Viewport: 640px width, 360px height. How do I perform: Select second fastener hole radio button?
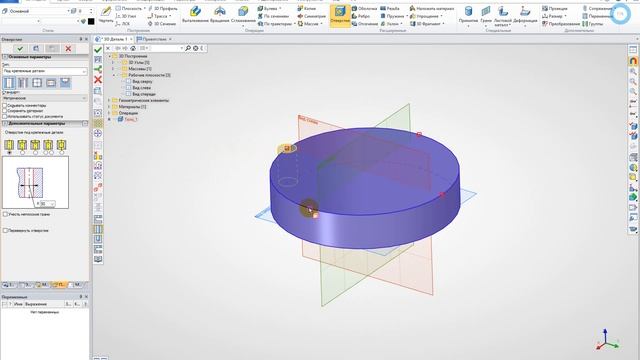click(x=22, y=153)
